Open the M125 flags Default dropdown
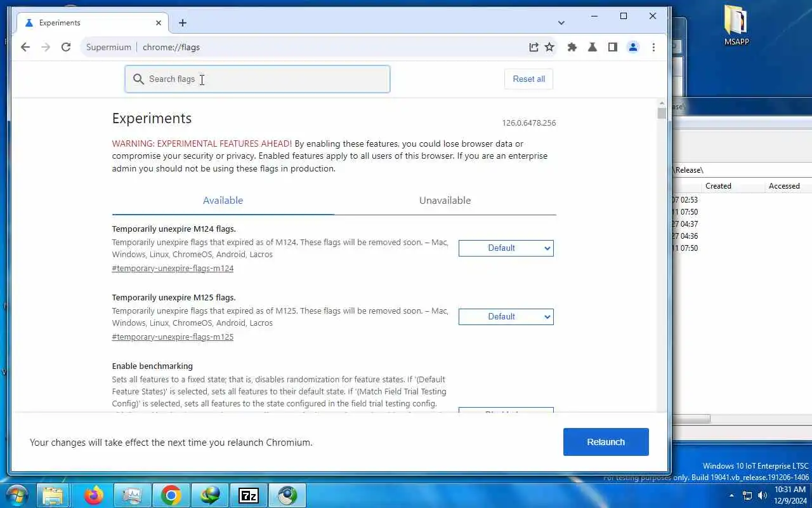 point(506,317)
